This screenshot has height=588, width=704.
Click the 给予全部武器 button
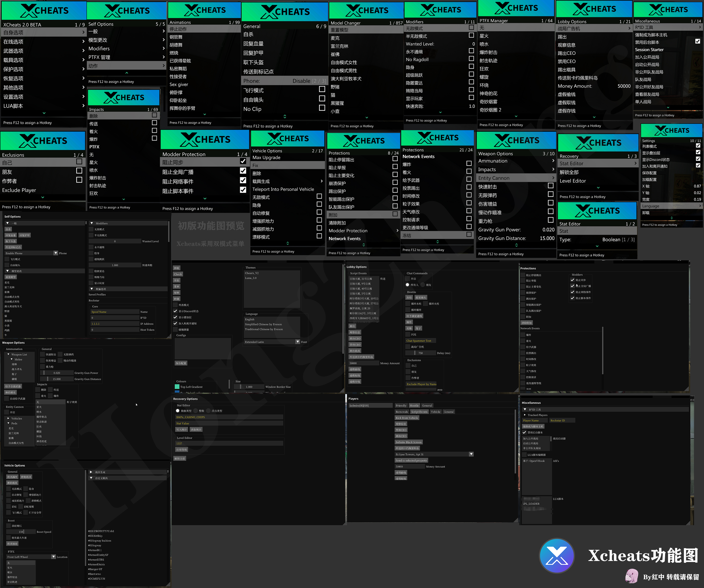13,386
